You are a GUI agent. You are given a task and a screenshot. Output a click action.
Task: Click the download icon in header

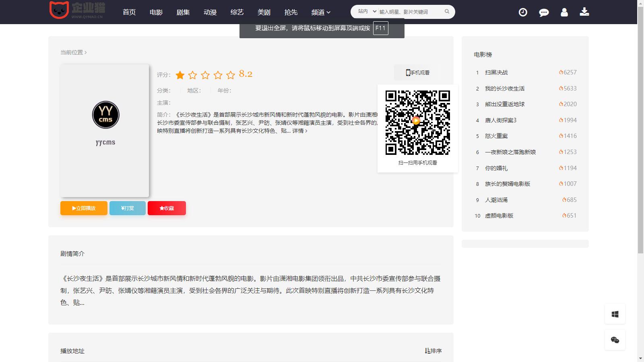584,12
